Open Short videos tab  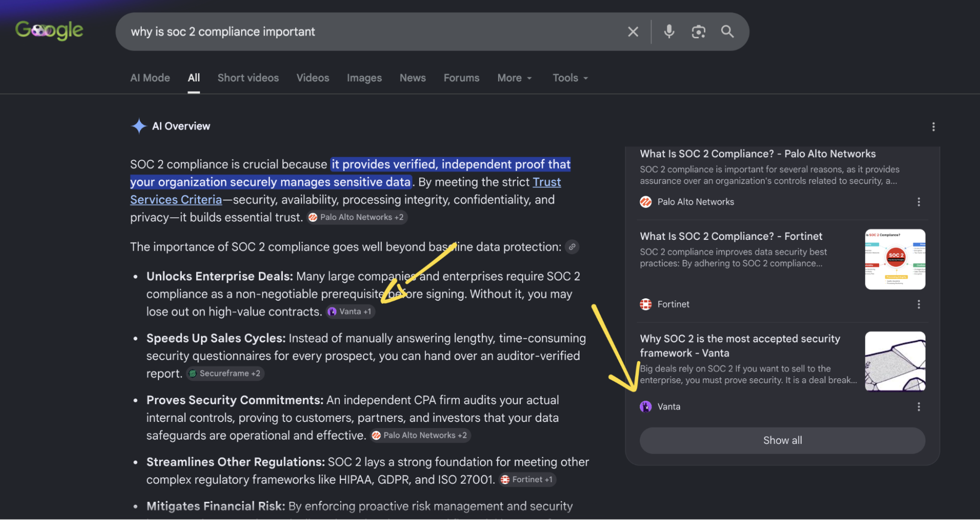coord(248,78)
